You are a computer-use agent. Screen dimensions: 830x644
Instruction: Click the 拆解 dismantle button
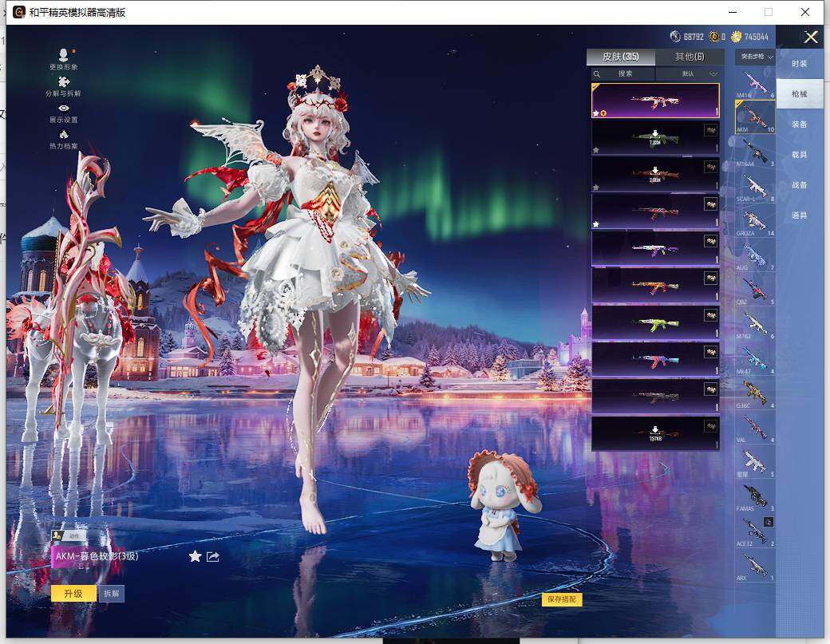pos(111,593)
